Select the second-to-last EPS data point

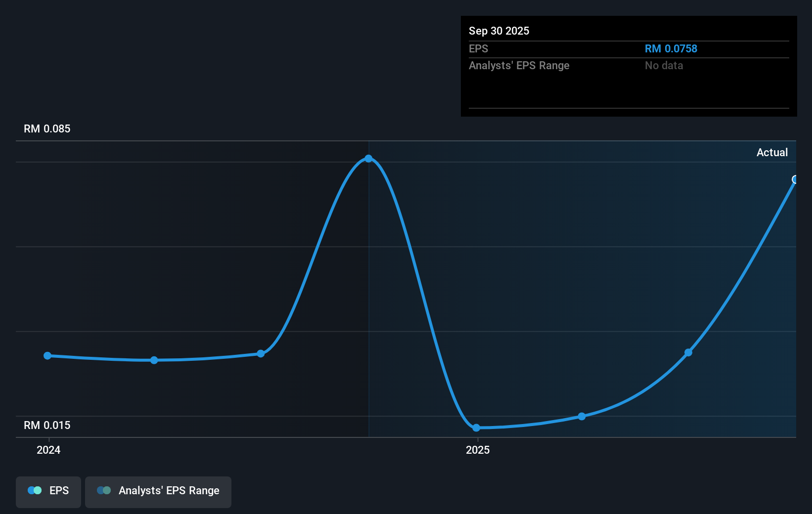click(x=688, y=352)
